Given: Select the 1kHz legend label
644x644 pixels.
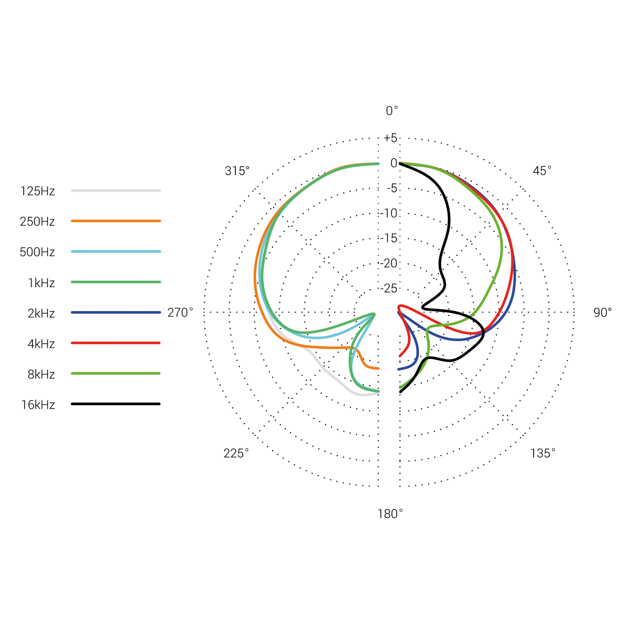Looking at the screenshot, I should (x=41, y=283).
